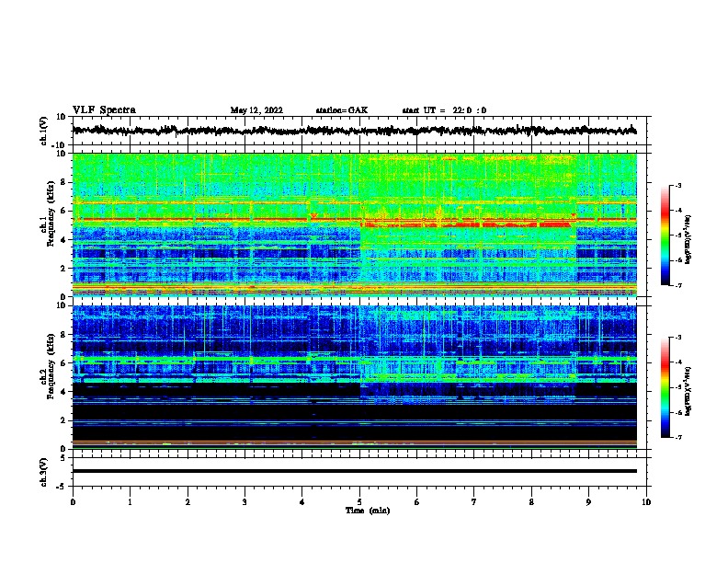The height and width of the screenshot is (563, 728).
Task: Click the ch.1 colorbar log(PSD) label
Action: coord(688,239)
